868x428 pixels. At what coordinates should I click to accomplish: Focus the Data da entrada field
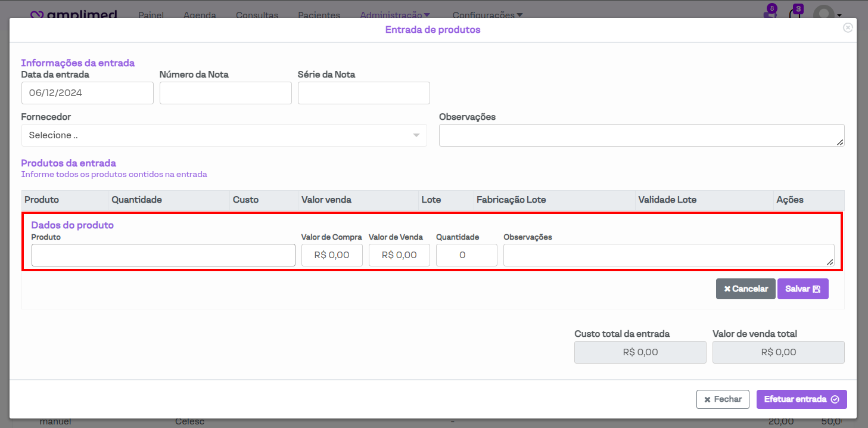pos(87,93)
